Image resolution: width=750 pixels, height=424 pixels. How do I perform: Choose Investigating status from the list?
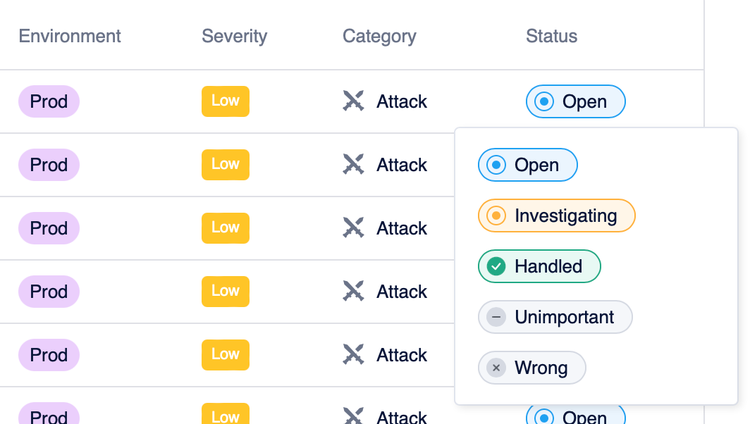556,216
